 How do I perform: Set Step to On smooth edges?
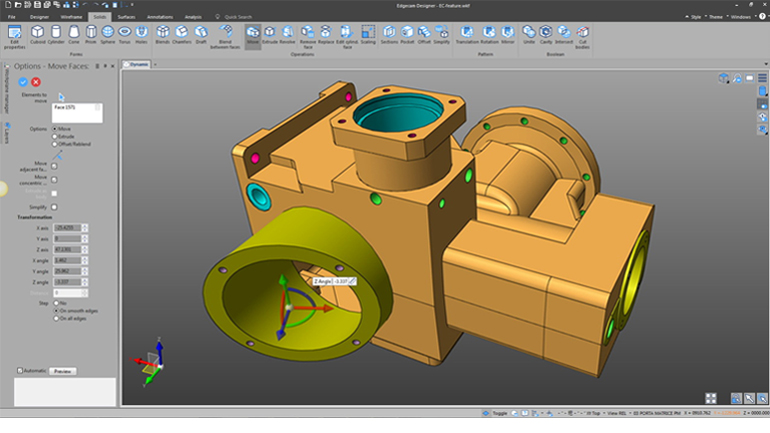click(56, 311)
